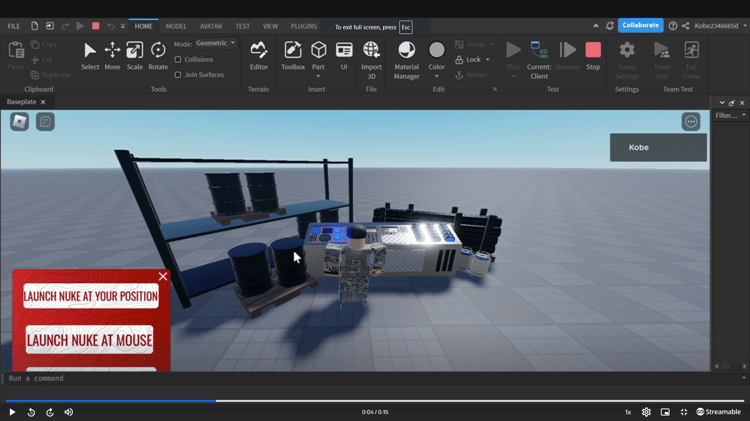This screenshot has height=421, width=750.
Task: Click the Collaborate button
Action: [640, 25]
